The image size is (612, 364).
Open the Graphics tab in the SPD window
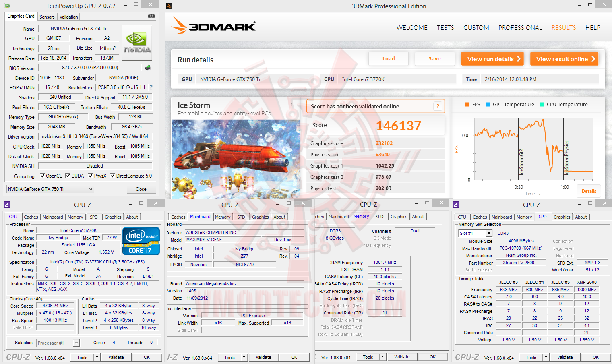click(562, 217)
